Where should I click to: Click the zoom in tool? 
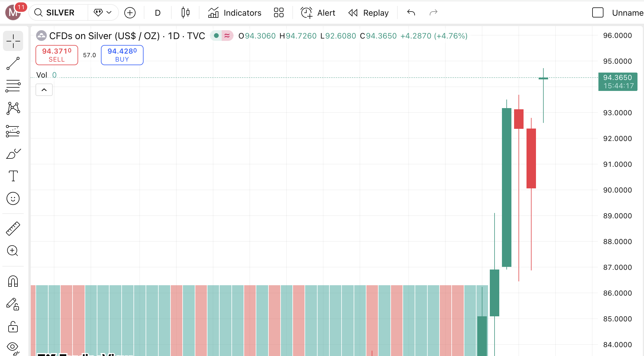click(x=13, y=251)
